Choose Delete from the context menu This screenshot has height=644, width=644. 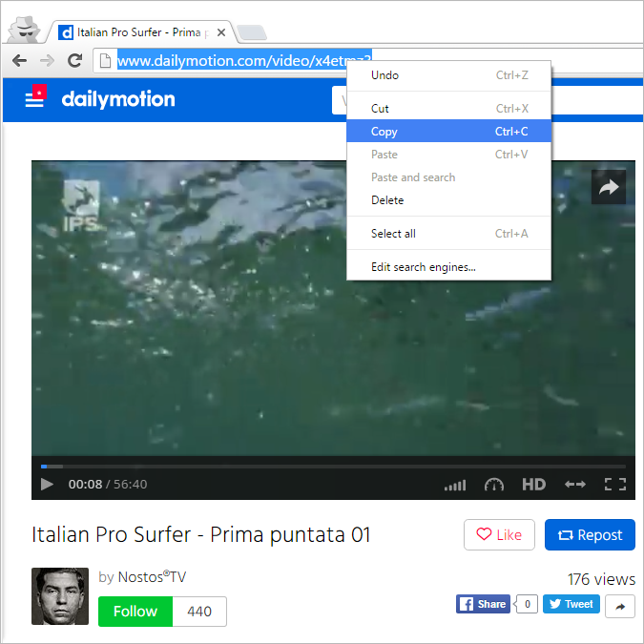point(449,200)
